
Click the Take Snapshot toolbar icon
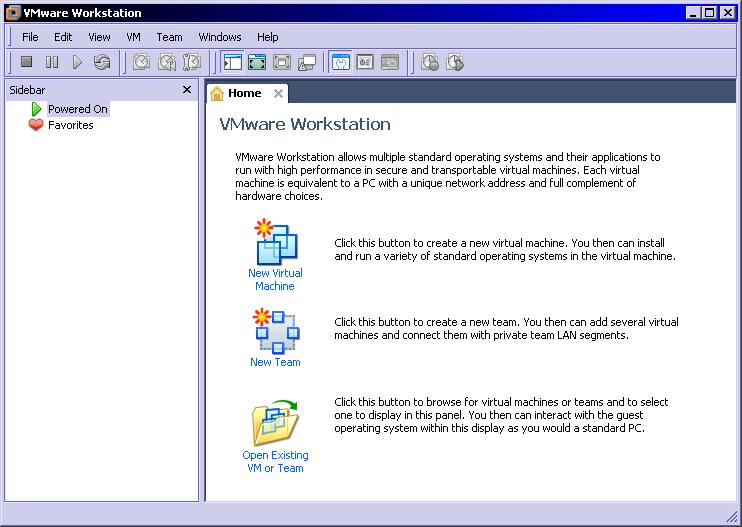(x=142, y=62)
